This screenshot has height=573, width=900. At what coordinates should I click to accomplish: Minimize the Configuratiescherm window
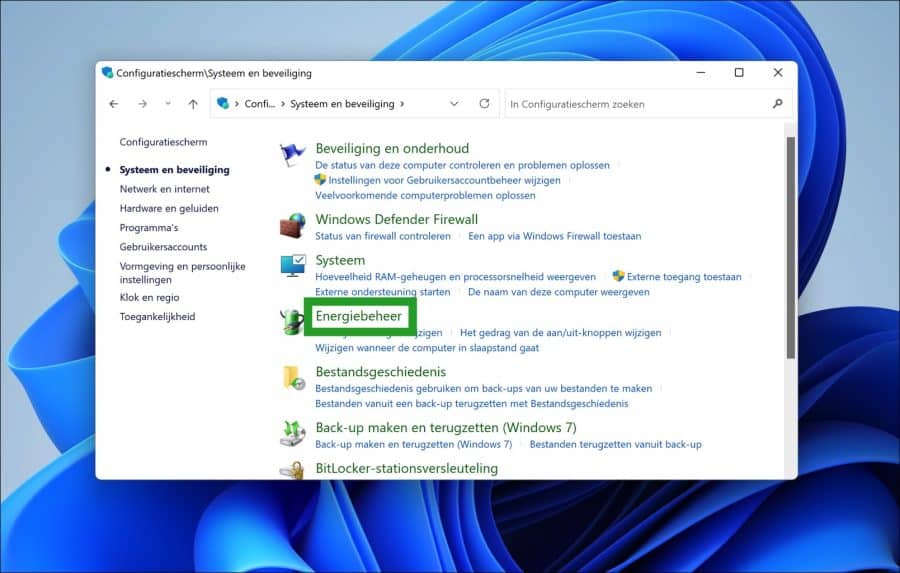click(x=701, y=72)
